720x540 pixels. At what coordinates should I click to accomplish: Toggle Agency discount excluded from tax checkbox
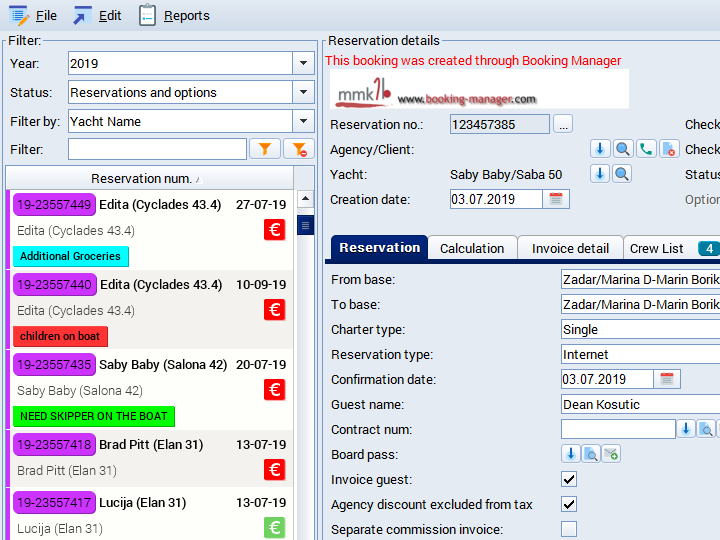click(569, 504)
